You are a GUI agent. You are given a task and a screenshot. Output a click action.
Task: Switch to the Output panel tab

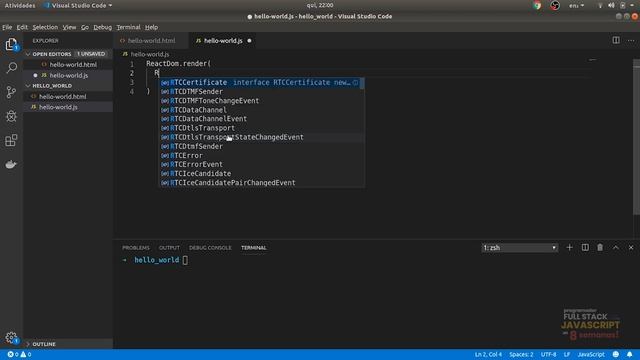(x=169, y=248)
